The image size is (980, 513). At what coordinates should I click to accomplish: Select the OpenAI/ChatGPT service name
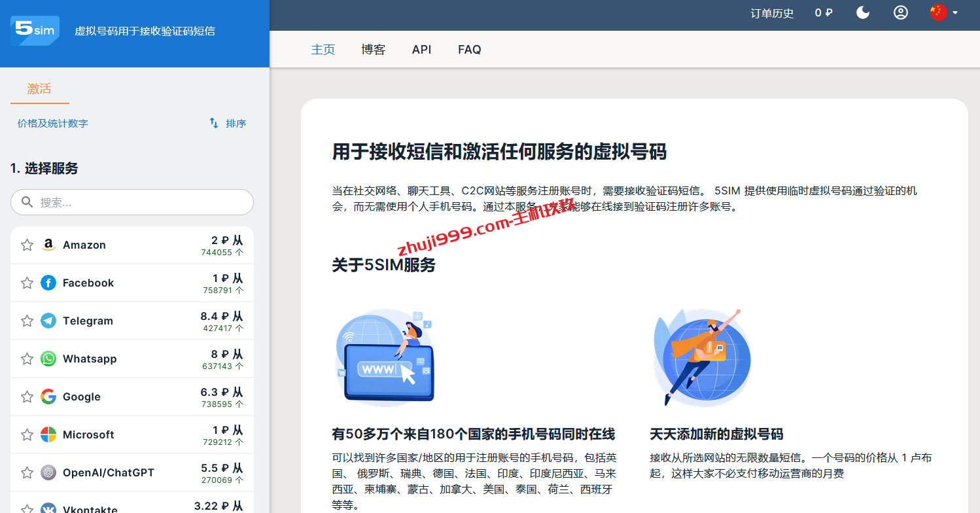tap(109, 472)
